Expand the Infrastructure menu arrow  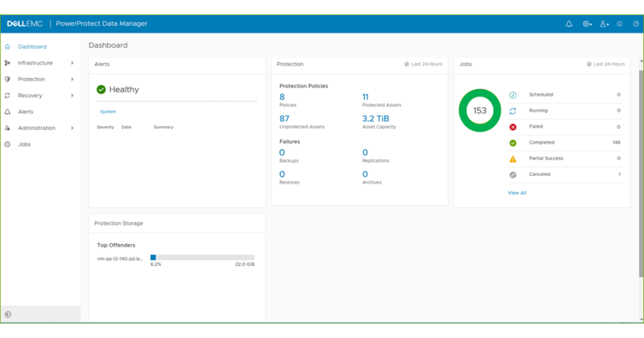(x=72, y=63)
